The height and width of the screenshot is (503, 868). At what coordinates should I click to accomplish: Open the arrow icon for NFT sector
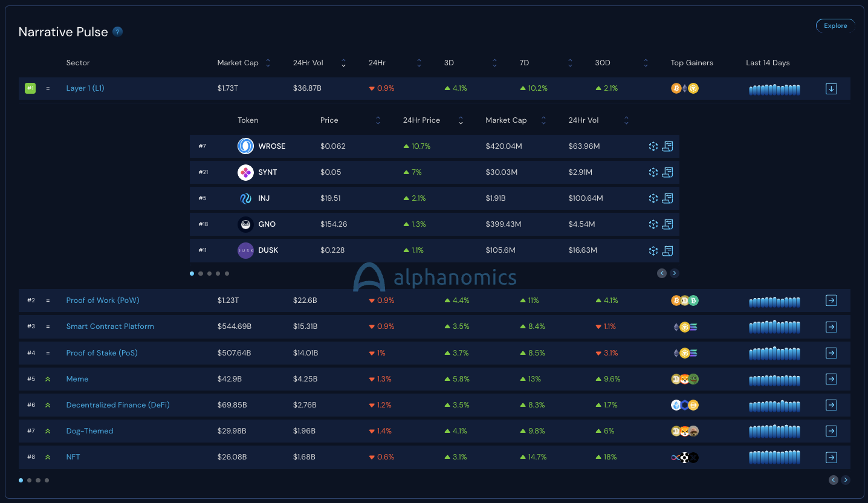pos(831,457)
